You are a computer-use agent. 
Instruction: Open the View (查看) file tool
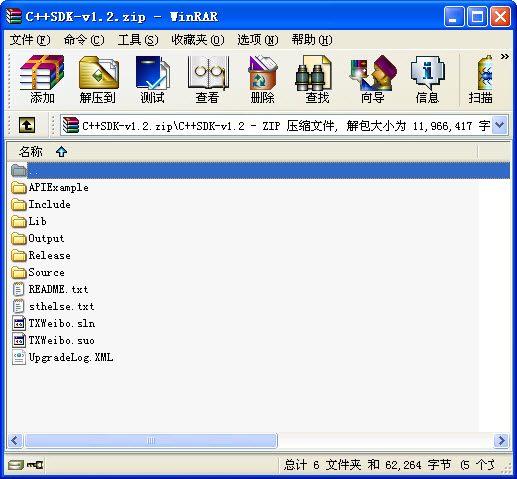click(x=208, y=79)
